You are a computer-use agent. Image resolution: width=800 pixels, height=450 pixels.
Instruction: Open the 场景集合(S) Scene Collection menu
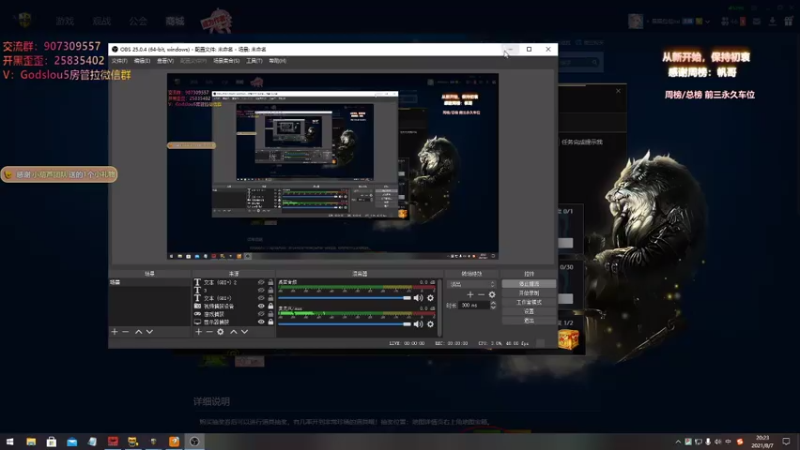pyautogui.click(x=226, y=61)
